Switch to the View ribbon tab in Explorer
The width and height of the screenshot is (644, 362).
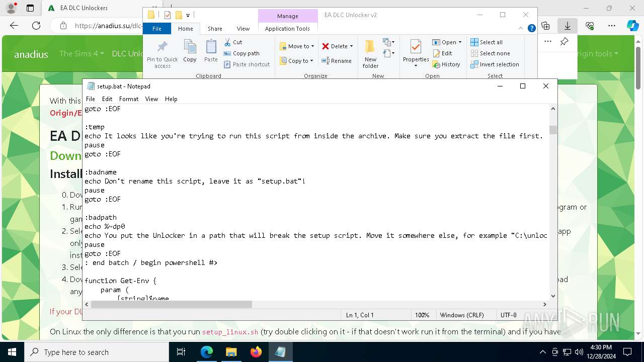pyautogui.click(x=243, y=29)
